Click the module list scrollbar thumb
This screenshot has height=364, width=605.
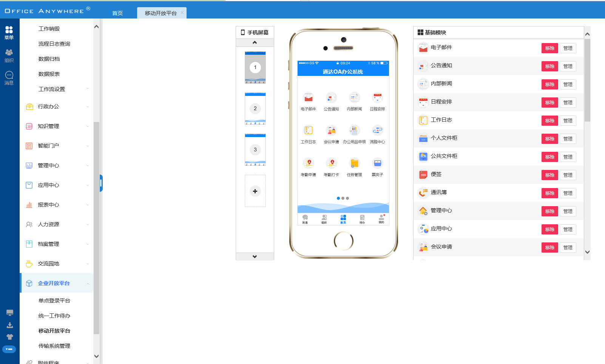click(x=587, y=80)
